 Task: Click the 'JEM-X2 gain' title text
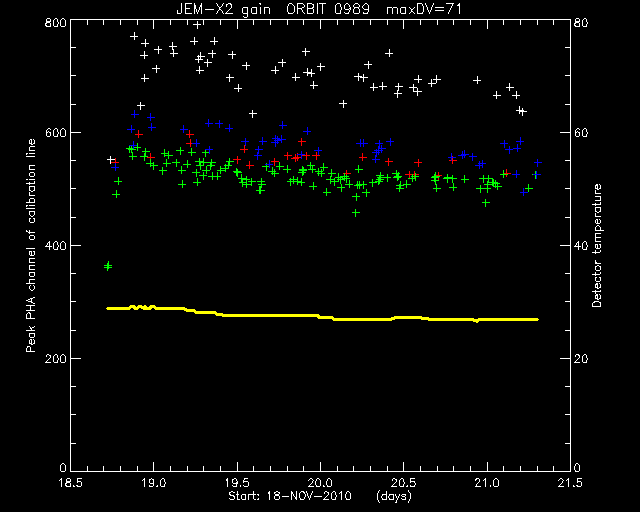pos(223,9)
